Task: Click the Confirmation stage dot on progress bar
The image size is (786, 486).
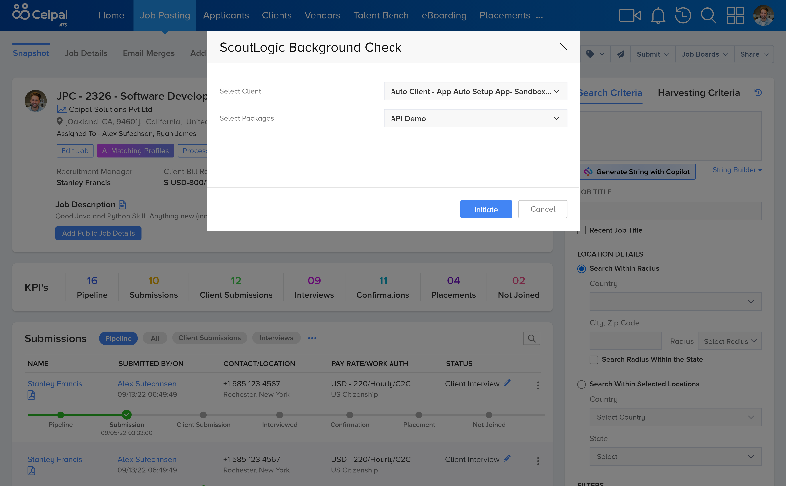Action: click(x=350, y=415)
